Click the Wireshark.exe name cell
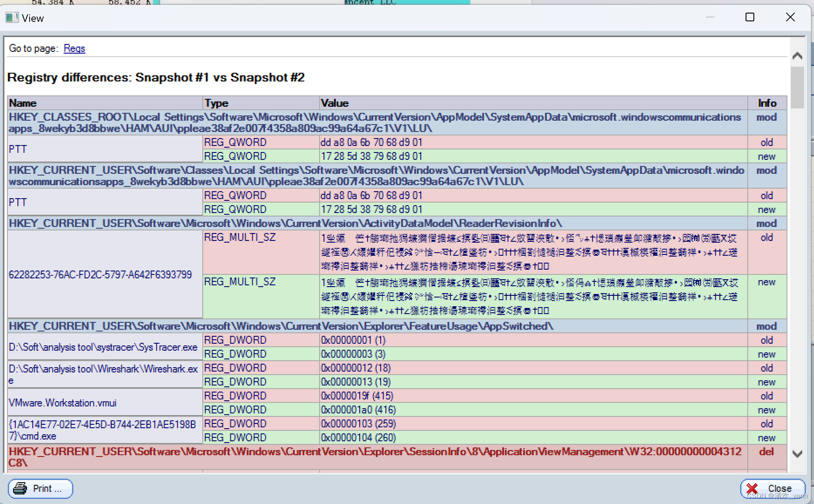Viewport: 814px width, 504px height. (x=105, y=374)
